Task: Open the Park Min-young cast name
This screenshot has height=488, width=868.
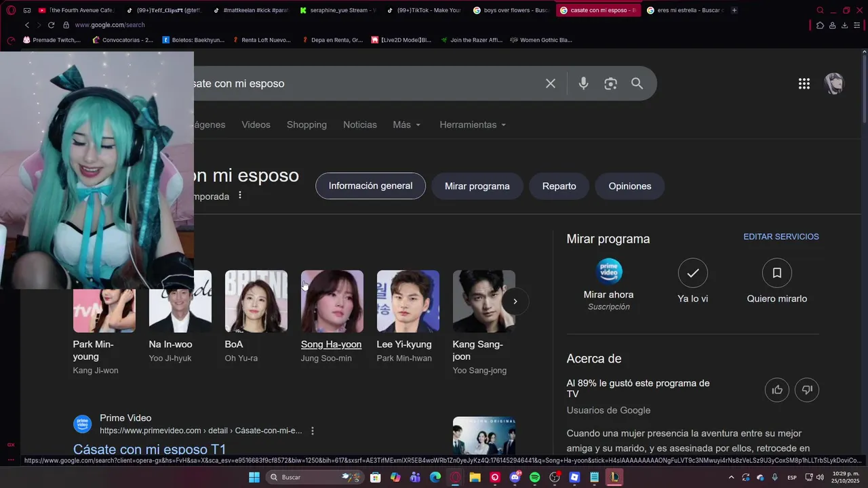Action: [93, 350]
